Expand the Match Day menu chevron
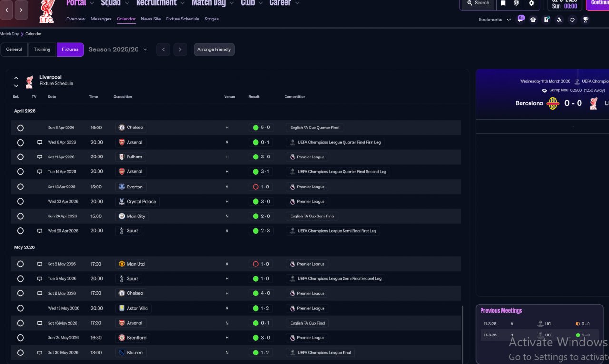 pyautogui.click(x=231, y=3)
